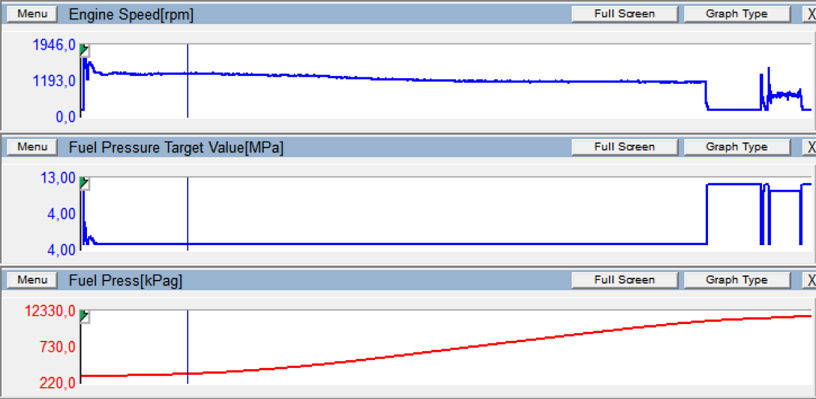Show Engine Speed graph in Full Screen
The image size is (816, 399).
(624, 14)
